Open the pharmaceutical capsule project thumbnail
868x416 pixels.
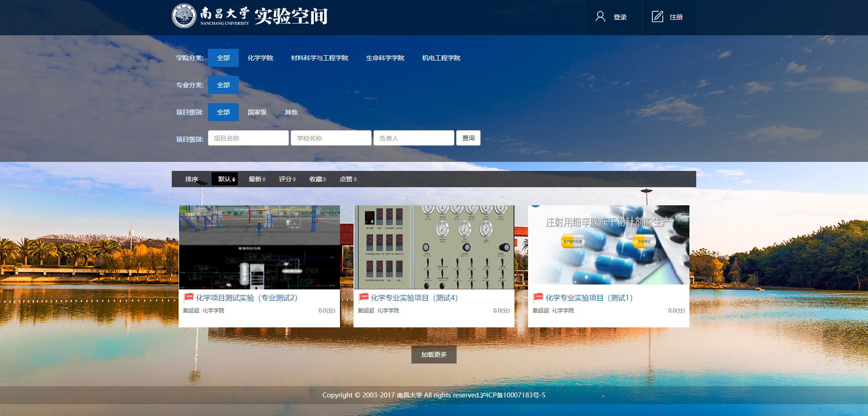point(609,245)
